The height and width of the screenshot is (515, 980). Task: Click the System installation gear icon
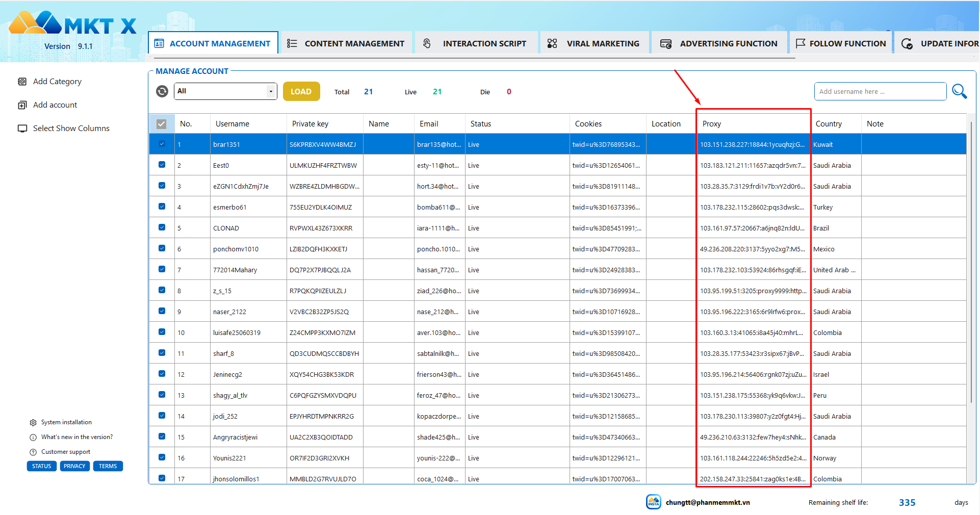[x=33, y=423]
